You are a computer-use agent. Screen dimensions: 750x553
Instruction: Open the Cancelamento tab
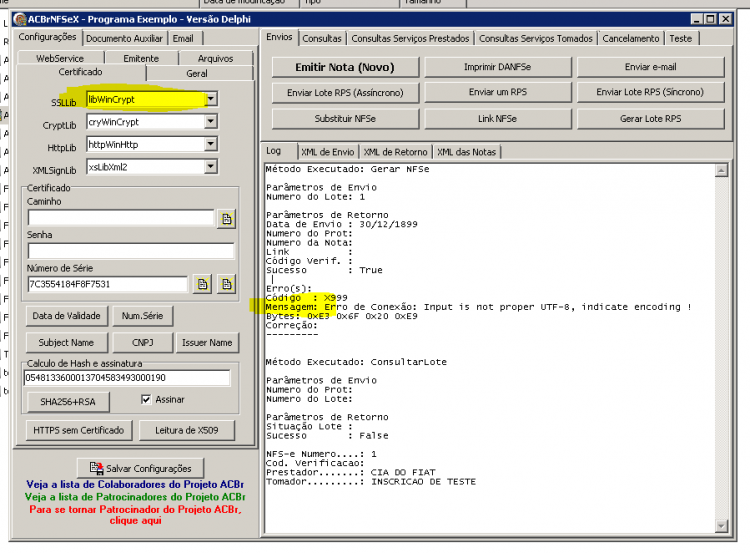pyautogui.click(x=631, y=39)
